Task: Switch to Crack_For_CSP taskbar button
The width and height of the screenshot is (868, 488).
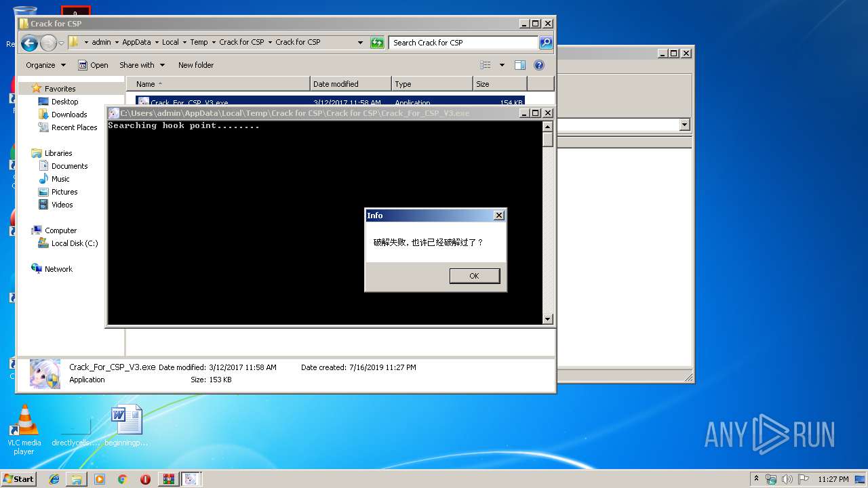Action: (x=191, y=479)
